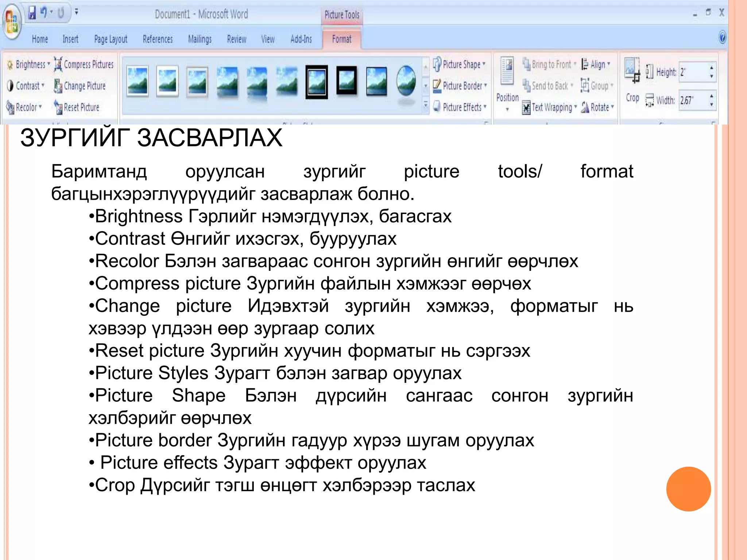The image size is (747, 560).
Task: Open Word Help question mark icon
Action: 722,37
